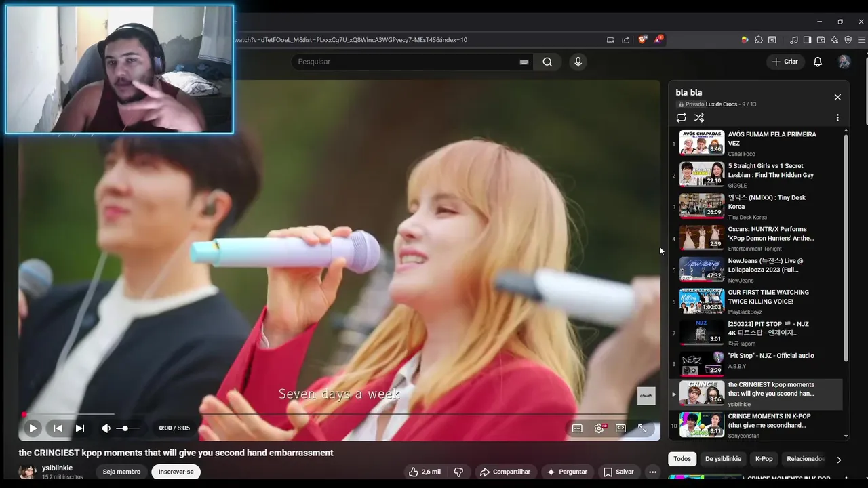Open more actions below the video

coord(652,472)
